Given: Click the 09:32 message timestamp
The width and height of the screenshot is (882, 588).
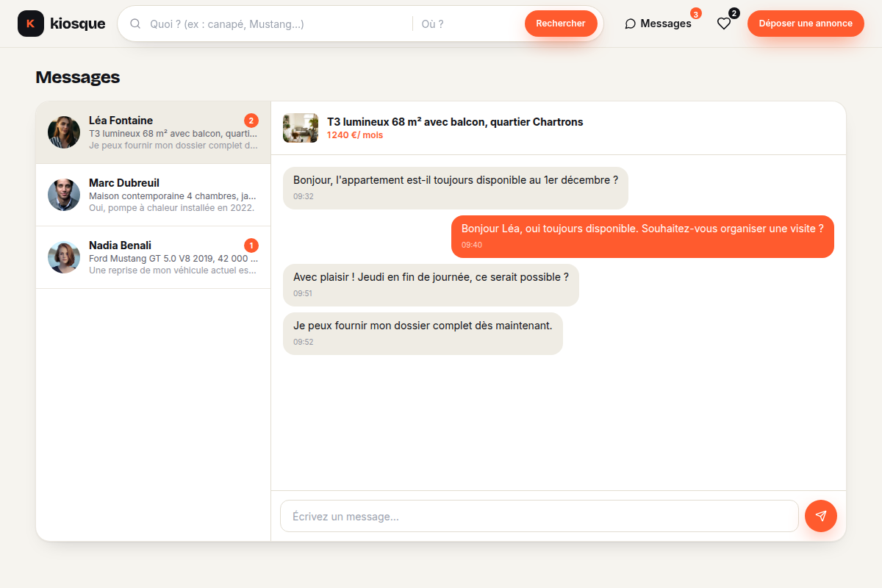Looking at the screenshot, I should tap(304, 197).
